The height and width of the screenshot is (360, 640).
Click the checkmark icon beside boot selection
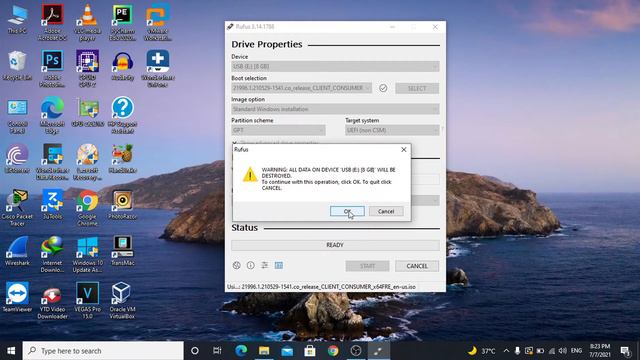tap(383, 88)
